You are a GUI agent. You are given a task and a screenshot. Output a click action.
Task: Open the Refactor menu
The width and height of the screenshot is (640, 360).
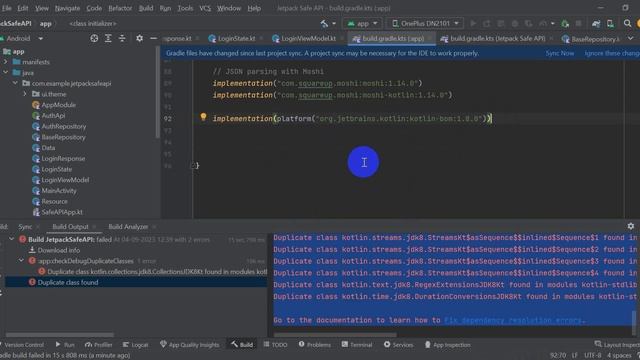tap(120, 8)
